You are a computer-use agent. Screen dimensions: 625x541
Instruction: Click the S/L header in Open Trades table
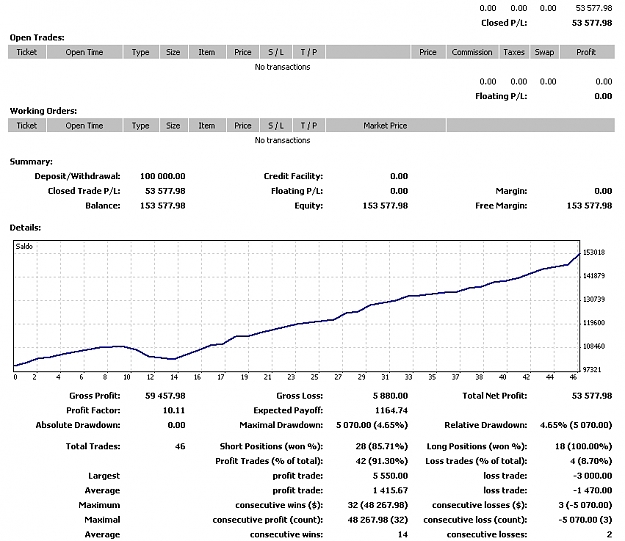click(276, 52)
